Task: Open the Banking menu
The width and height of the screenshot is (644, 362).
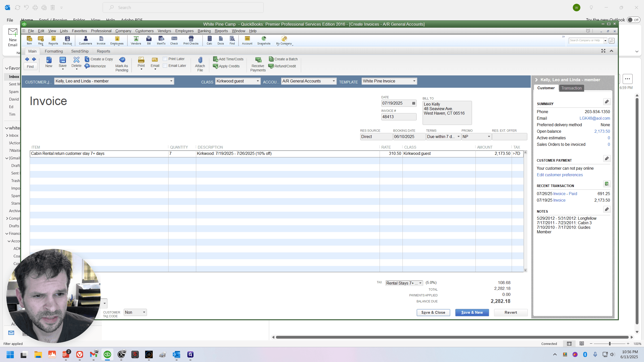Action: (204, 31)
